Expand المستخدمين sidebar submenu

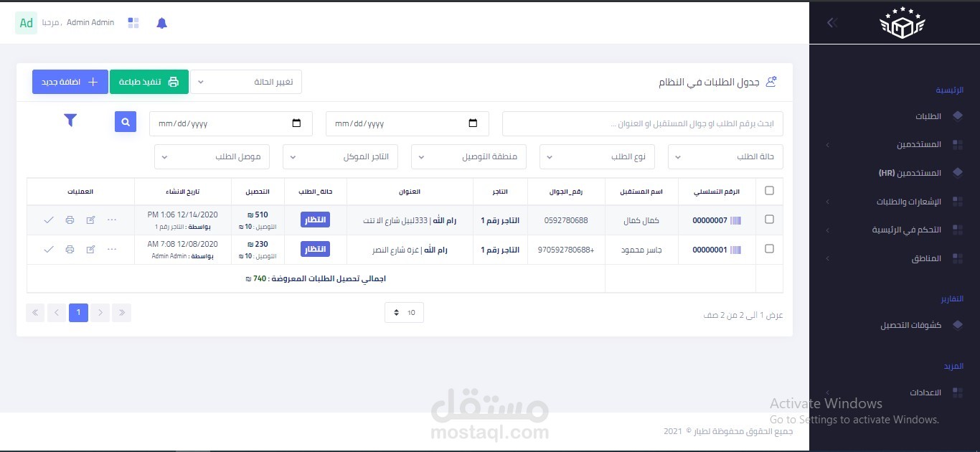pos(894,144)
